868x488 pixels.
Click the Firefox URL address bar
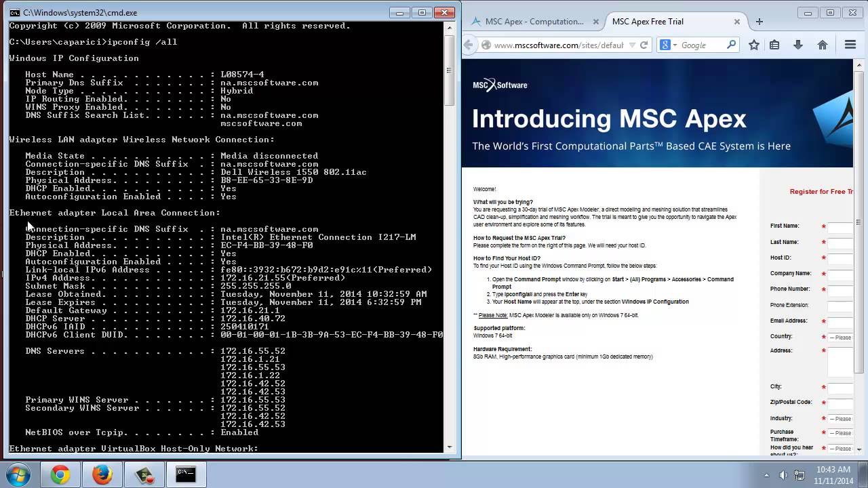click(x=558, y=45)
